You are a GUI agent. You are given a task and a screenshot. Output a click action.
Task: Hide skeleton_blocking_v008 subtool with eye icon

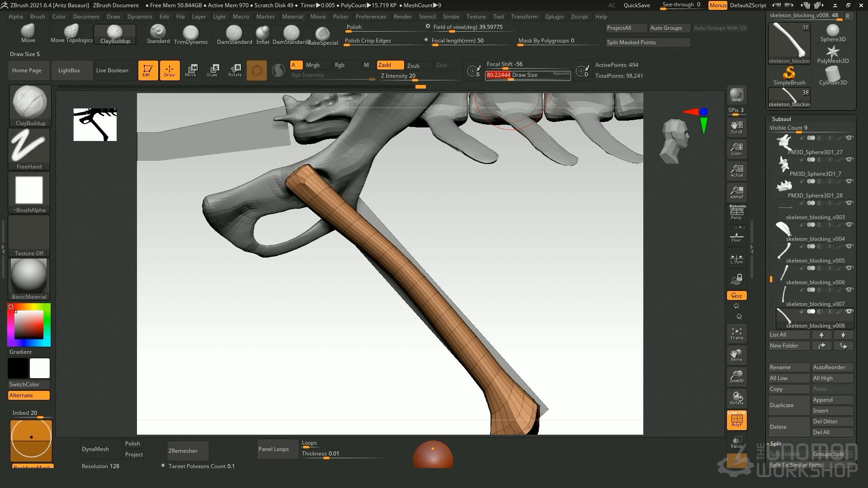849,311
